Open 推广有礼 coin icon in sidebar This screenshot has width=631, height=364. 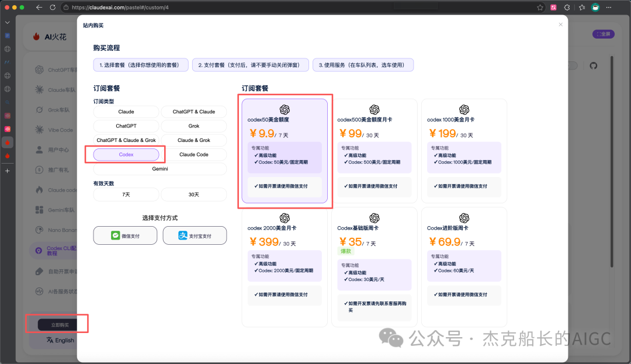point(39,170)
